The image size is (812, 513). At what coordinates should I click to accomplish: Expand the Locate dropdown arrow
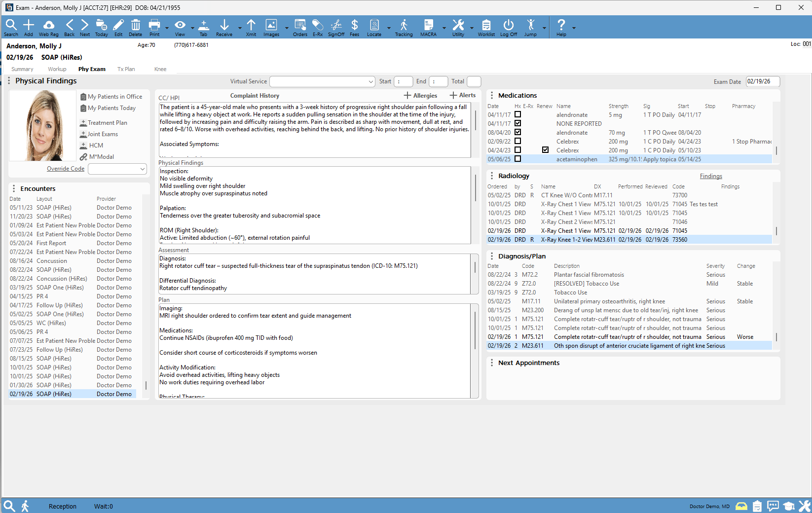coord(389,28)
